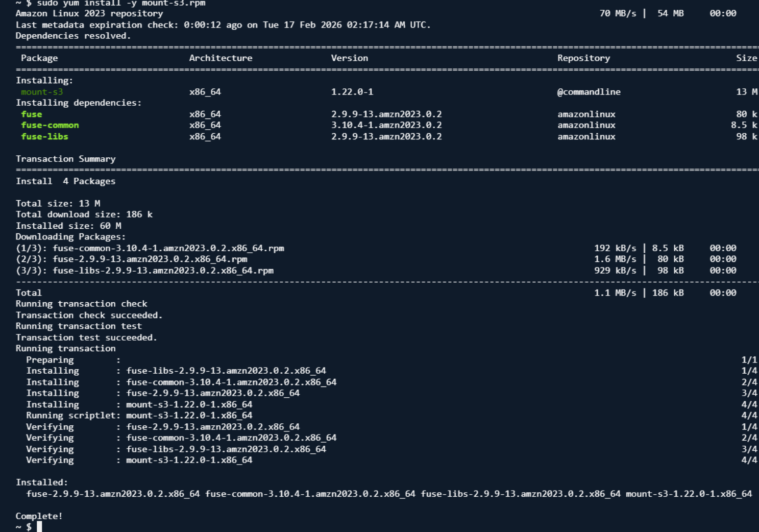Click the "Repository" column header
This screenshot has width=759, height=532.
(583, 58)
